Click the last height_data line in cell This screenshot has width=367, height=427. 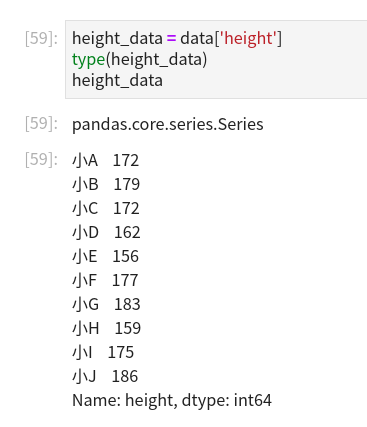(117, 80)
